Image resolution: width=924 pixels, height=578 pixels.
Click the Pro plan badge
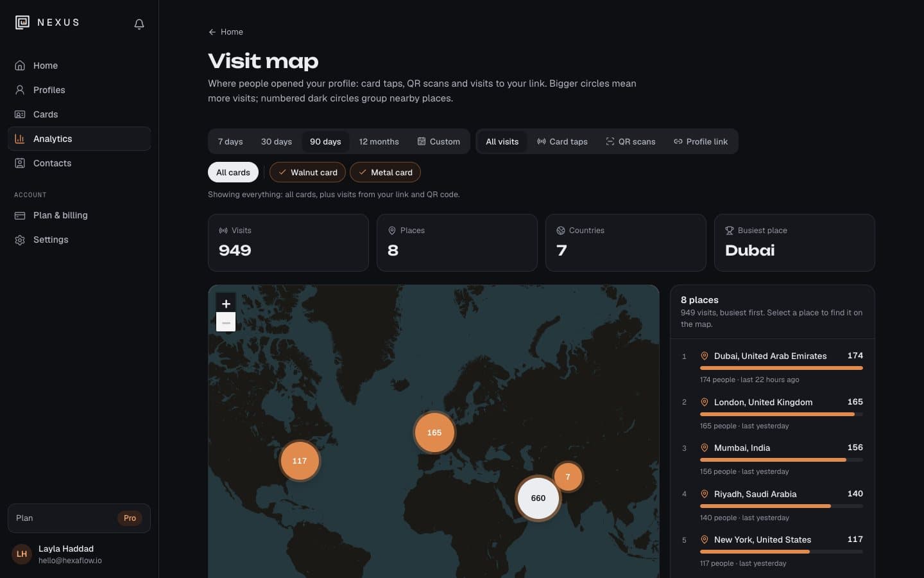coord(130,518)
